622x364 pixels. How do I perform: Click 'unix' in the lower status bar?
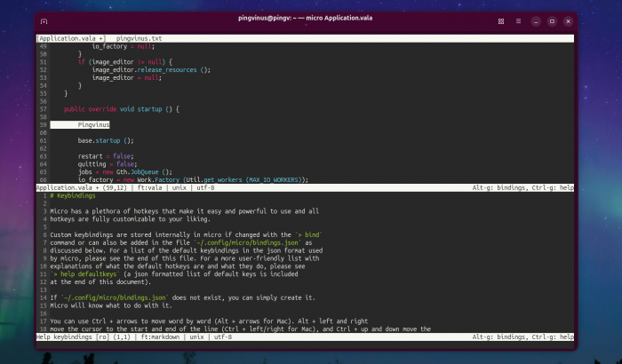coord(196,337)
